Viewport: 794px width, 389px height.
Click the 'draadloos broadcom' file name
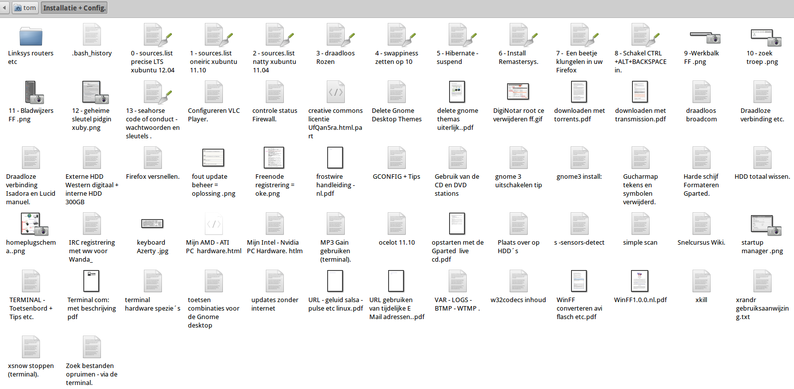coord(701,115)
